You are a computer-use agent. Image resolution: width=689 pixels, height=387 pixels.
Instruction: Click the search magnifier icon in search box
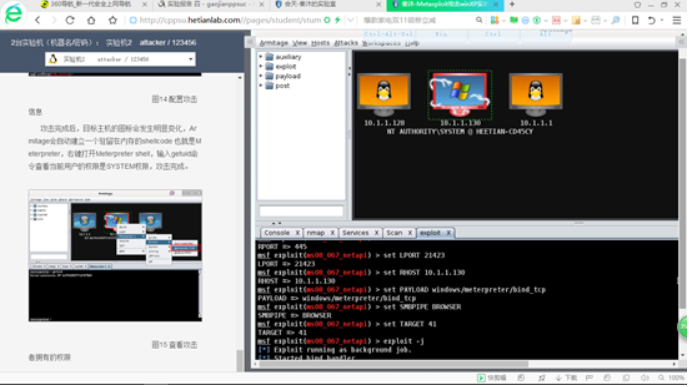[x=479, y=20]
